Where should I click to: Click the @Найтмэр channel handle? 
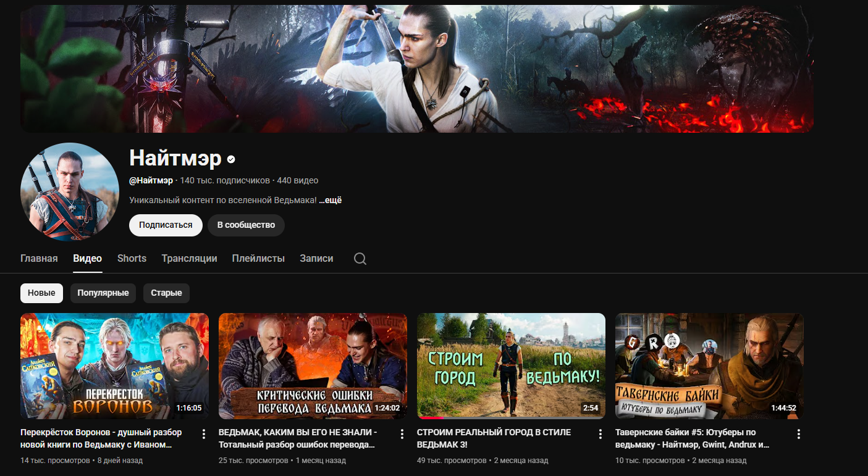tap(151, 181)
